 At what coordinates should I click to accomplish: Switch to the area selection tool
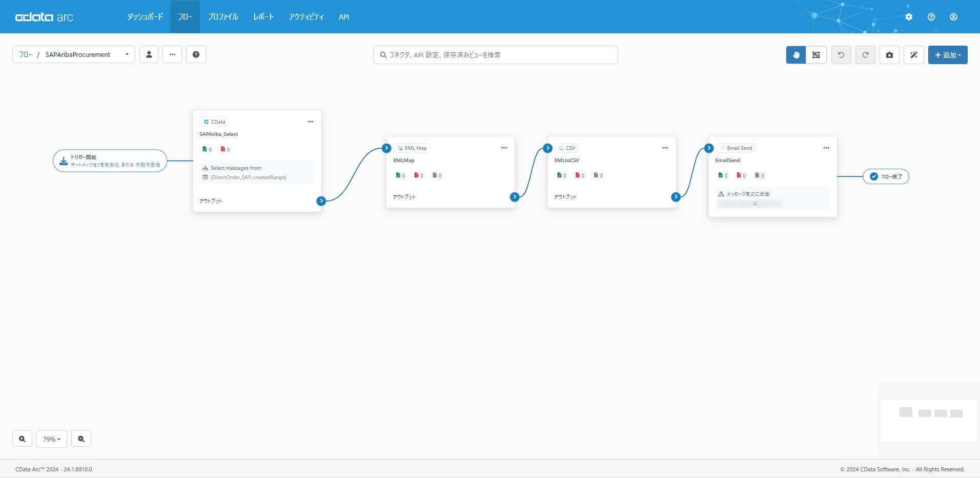[x=816, y=55]
